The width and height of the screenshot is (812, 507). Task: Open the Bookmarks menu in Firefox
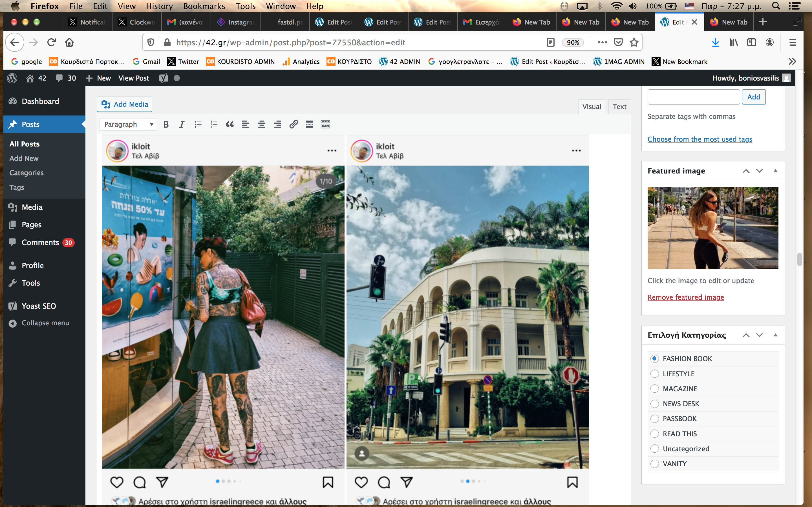coord(204,6)
